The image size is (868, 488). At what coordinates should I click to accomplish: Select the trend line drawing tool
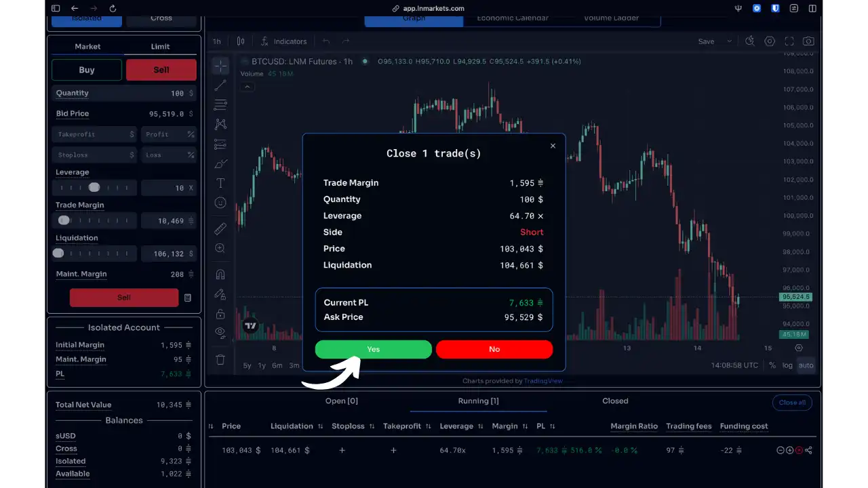tap(220, 85)
